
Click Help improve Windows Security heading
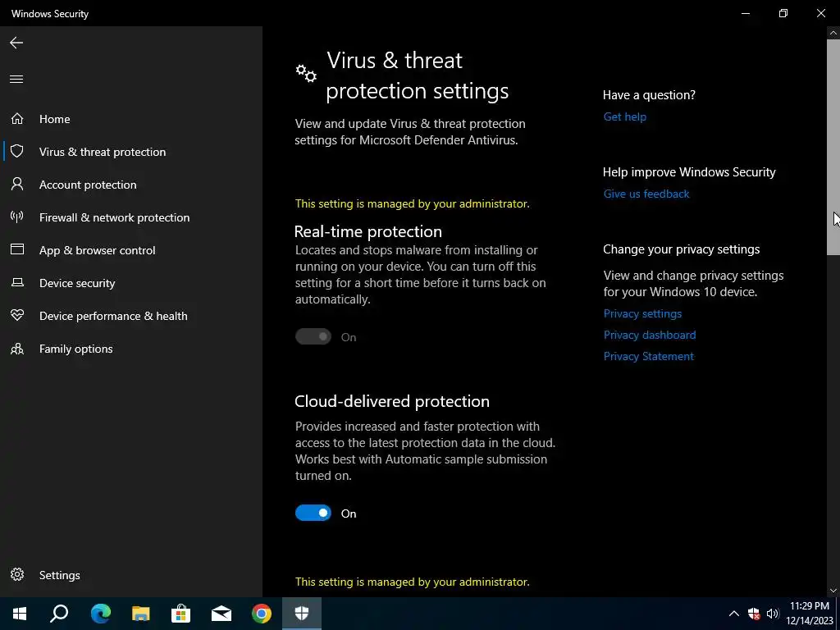pos(689,172)
